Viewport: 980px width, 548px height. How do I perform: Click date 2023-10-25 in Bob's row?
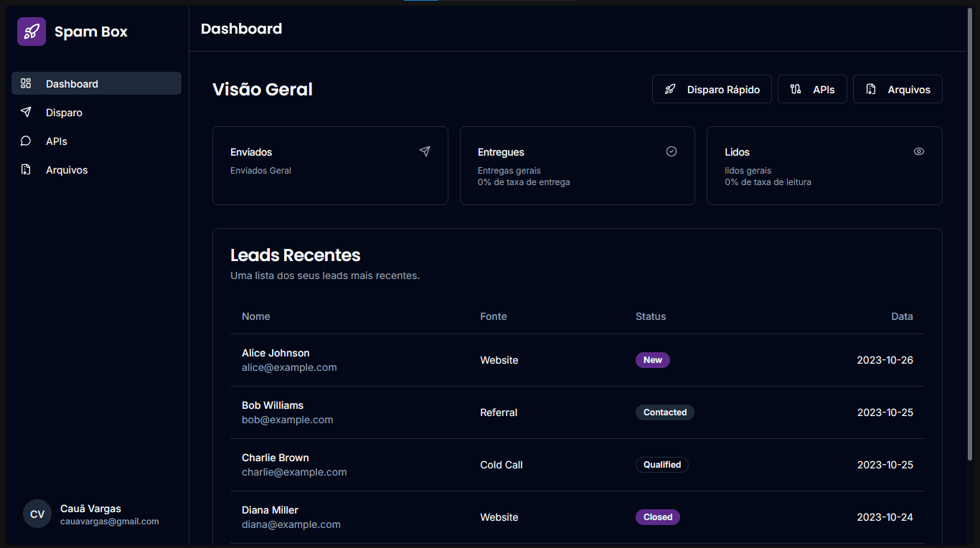[885, 412]
